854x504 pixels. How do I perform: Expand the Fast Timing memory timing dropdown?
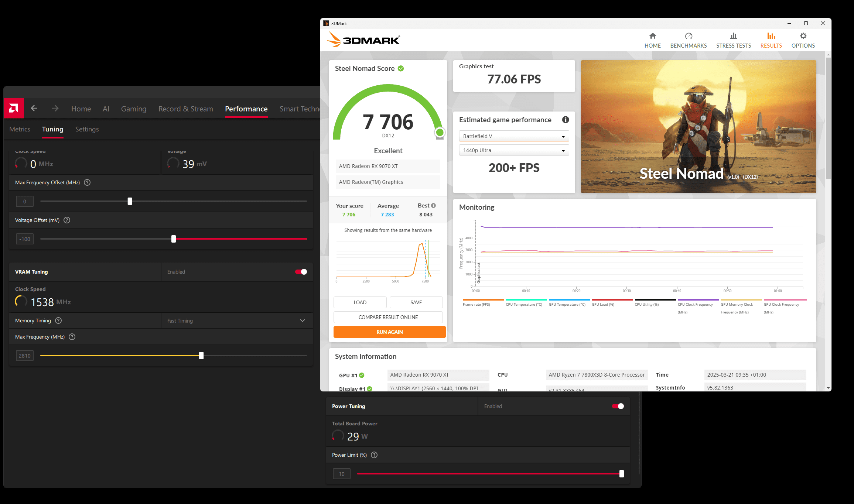coord(237,320)
